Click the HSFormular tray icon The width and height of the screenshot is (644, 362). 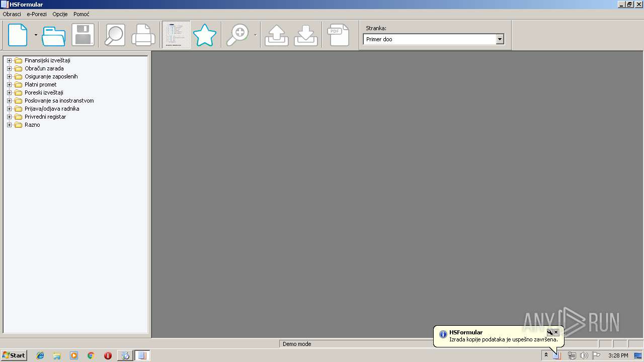click(557, 355)
